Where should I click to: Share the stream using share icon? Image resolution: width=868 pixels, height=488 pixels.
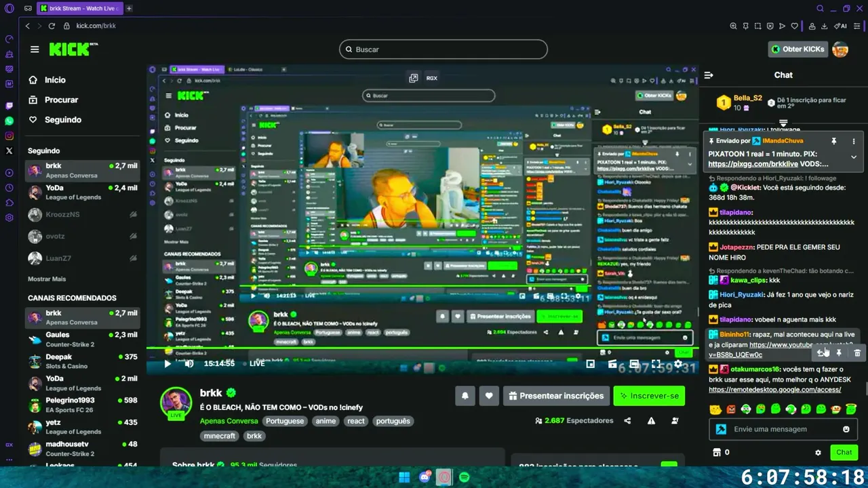[627, 421]
